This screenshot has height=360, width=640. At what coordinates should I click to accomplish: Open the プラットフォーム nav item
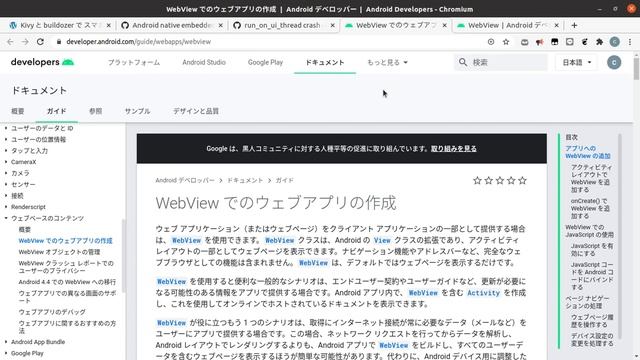(x=134, y=62)
